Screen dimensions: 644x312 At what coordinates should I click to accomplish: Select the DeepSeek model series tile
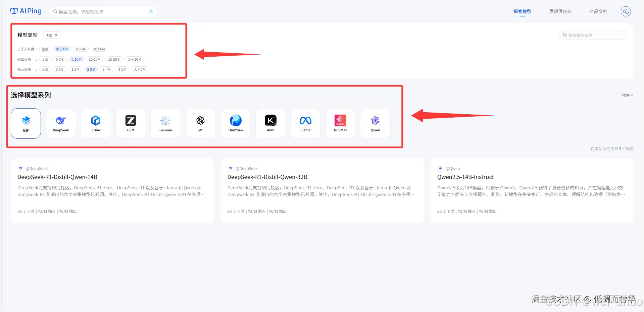tap(61, 123)
